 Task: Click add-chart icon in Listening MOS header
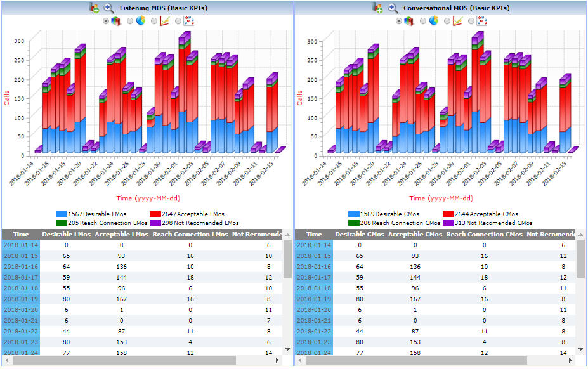tap(94, 8)
